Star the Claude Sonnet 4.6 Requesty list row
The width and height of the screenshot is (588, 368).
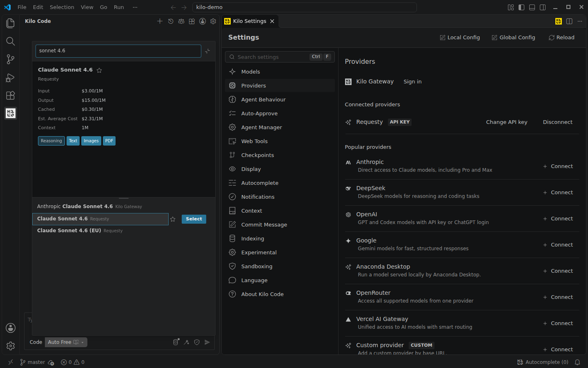(x=173, y=219)
